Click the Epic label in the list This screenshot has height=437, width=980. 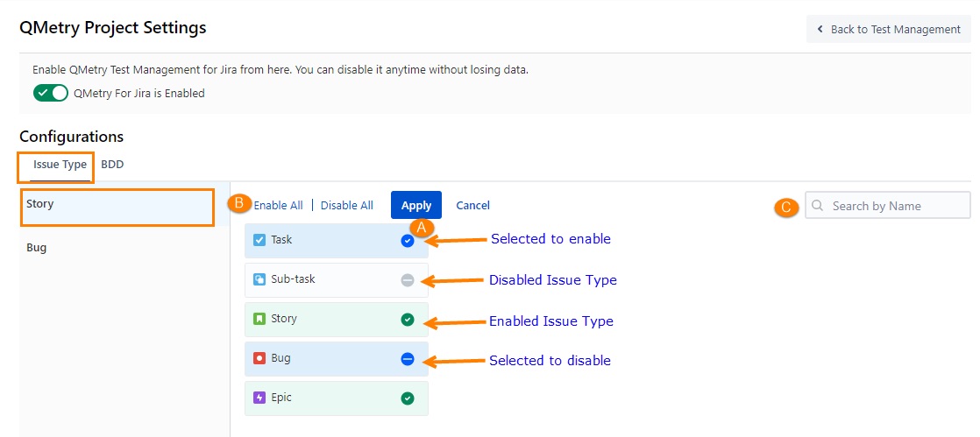(x=281, y=398)
